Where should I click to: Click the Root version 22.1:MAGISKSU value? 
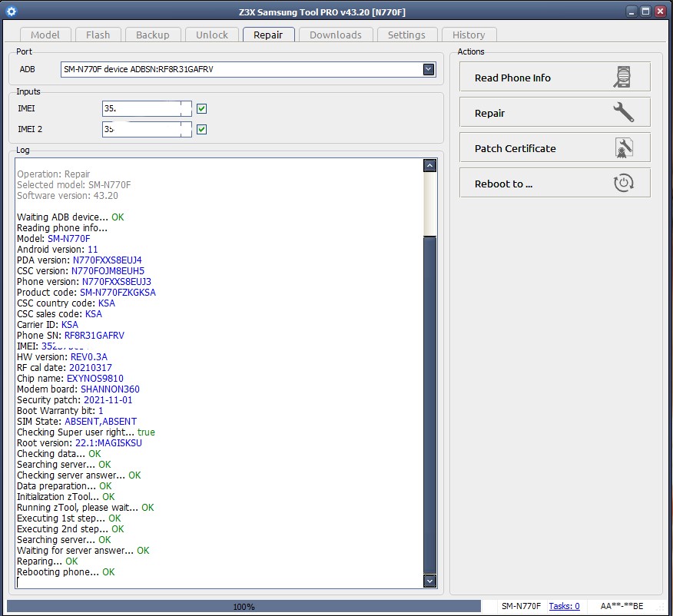[x=108, y=442]
